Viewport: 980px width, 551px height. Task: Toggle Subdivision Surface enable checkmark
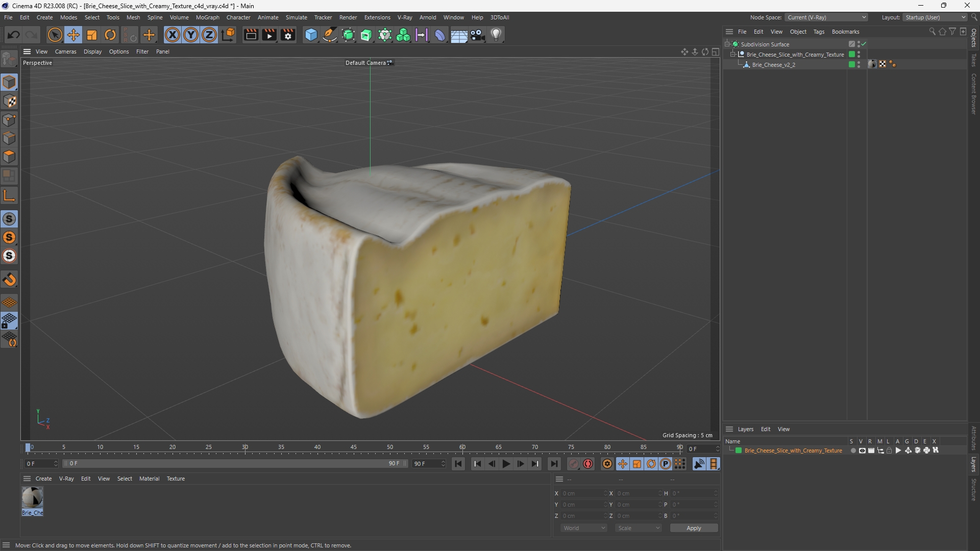864,44
